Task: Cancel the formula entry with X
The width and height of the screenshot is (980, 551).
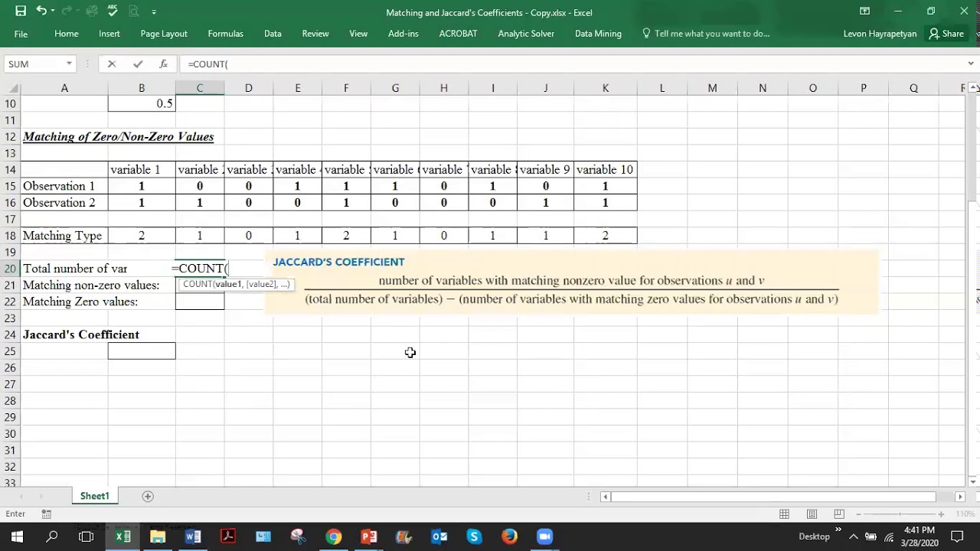Action: click(112, 64)
